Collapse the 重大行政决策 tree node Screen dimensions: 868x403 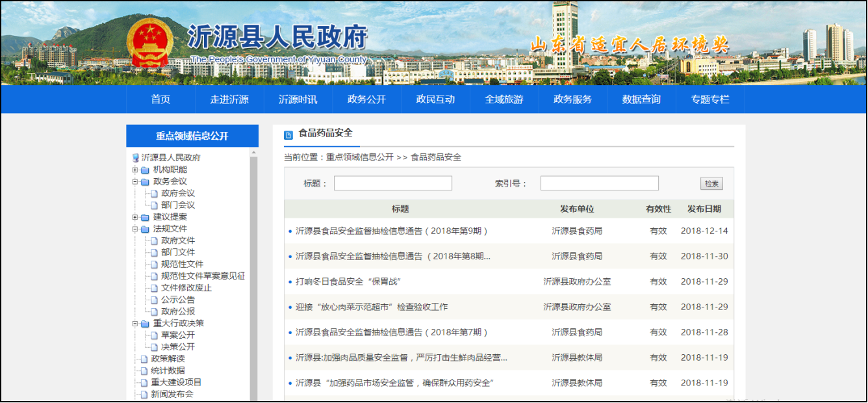tap(135, 324)
